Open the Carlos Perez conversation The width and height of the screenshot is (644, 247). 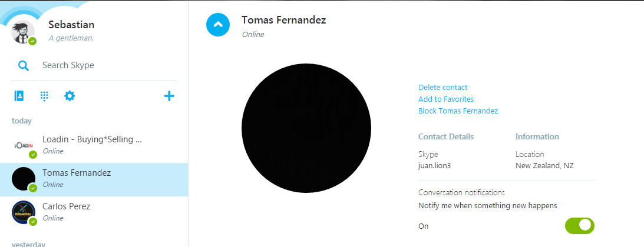[x=94, y=213]
